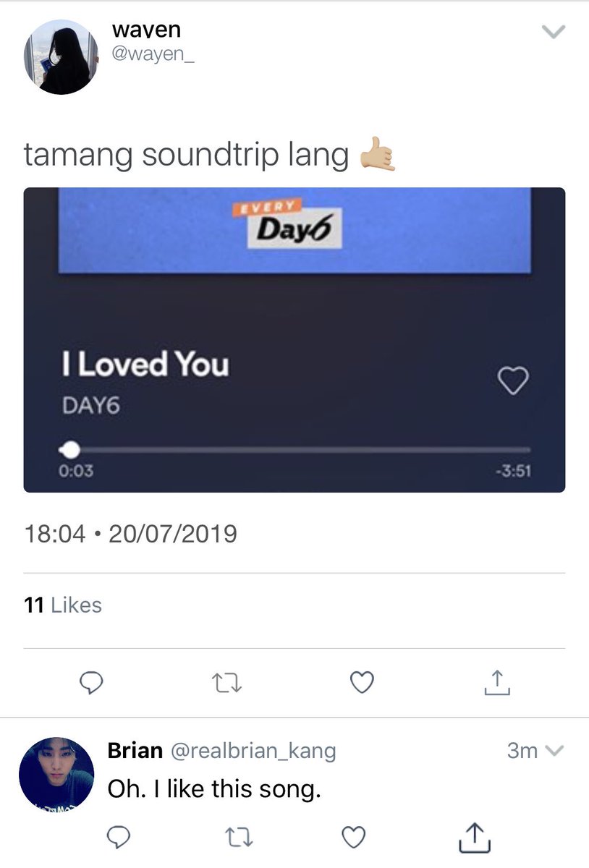Like the main tweet with the heart icon
The height and width of the screenshot is (868, 589).
(x=361, y=681)
